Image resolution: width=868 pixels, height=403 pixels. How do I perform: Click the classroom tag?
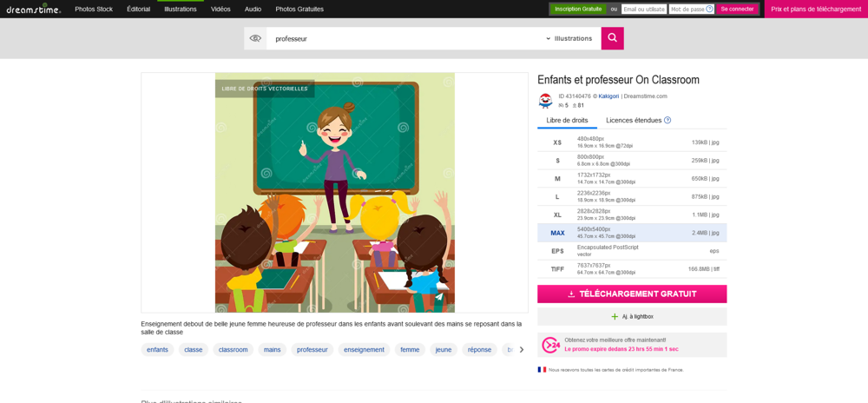233,349
